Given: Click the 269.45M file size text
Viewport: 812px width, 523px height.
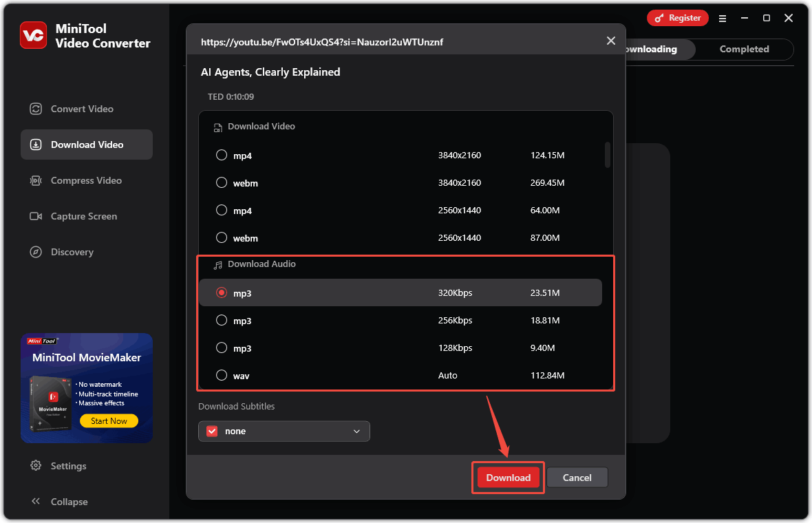Looking at the screenshot, I should click(x=547, y=182).
